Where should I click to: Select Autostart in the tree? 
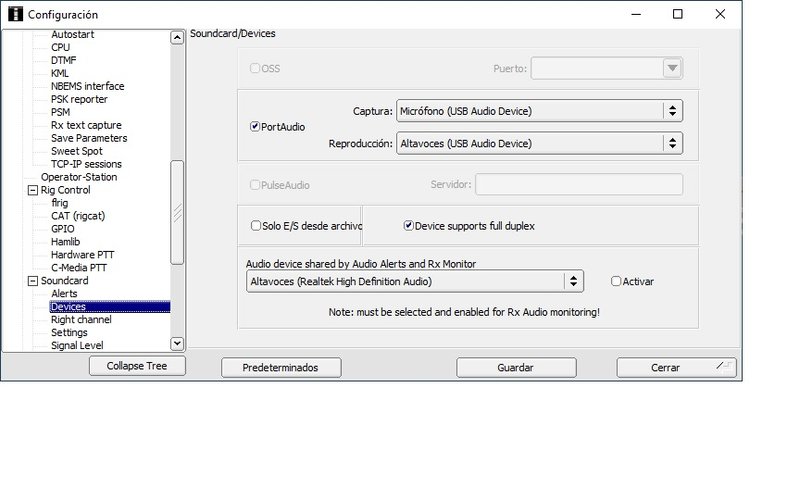tap(72, 34)
